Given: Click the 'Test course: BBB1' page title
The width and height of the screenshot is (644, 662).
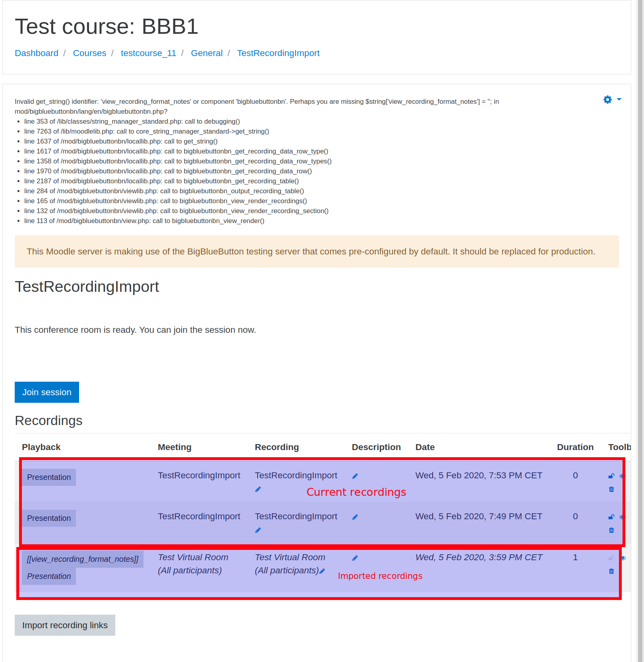Looking at the screenshot, I should [x=107, y=27].
